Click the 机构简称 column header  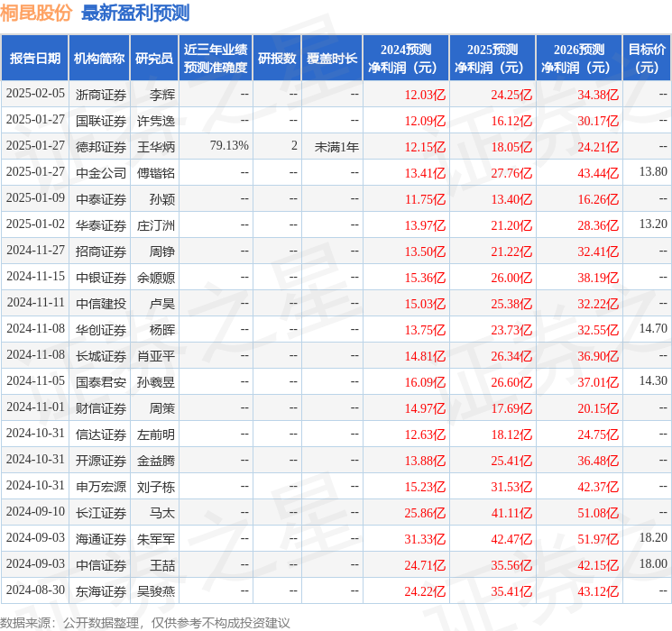[x=99, y=59]
